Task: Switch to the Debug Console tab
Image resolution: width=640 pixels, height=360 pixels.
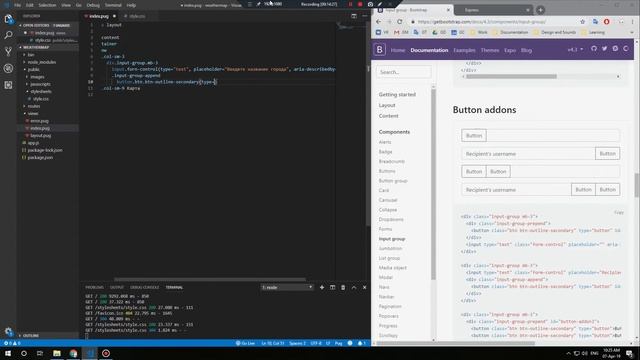Action: click(144, 287)
